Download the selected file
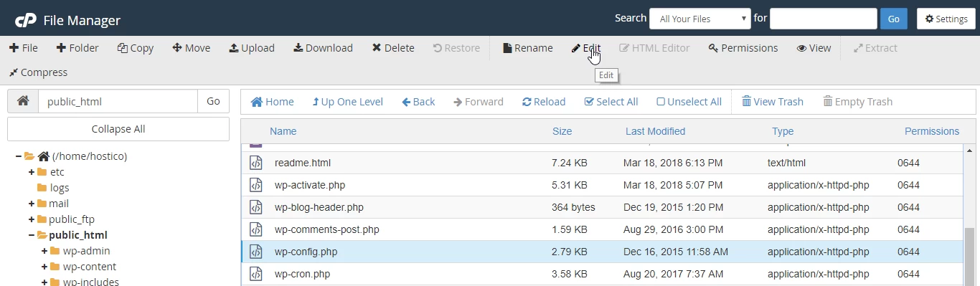The image size is (980, 286). tap(324, 48)
